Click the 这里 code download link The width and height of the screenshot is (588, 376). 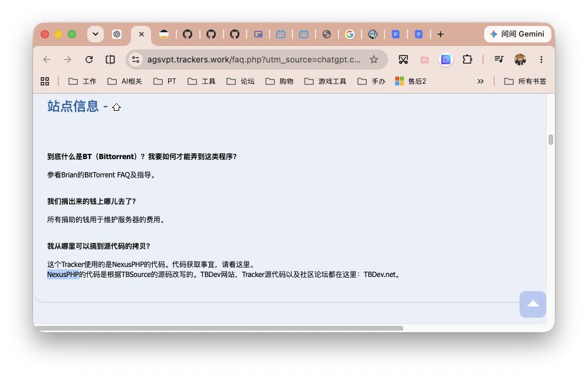[242, 265]
